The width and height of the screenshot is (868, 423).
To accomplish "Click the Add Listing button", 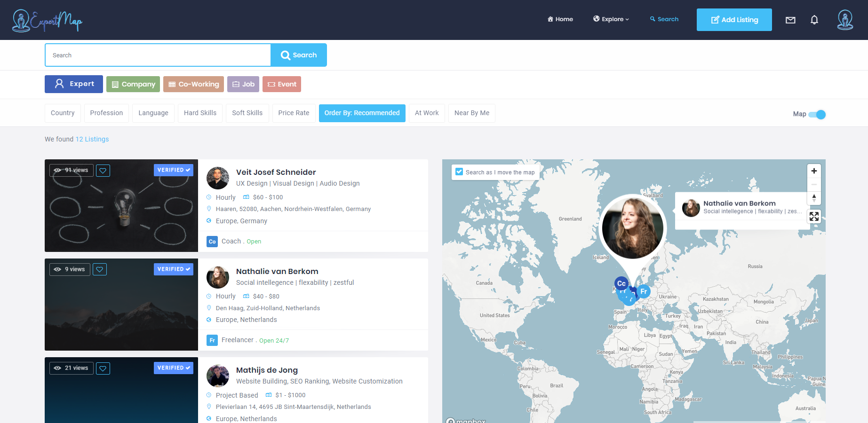I will 734,20.
